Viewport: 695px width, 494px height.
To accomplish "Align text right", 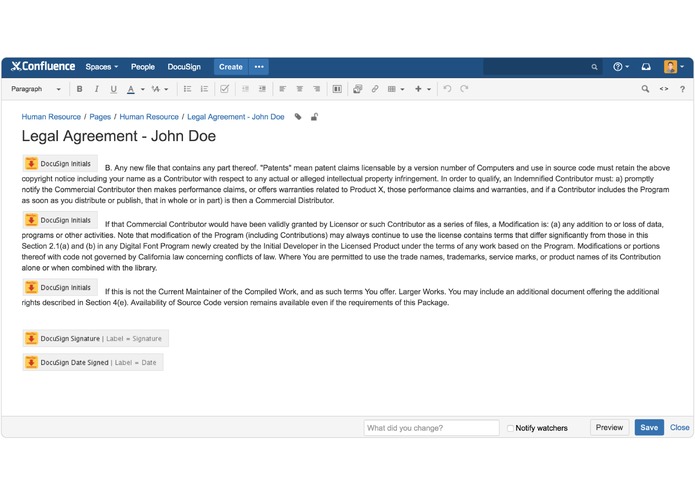I will click(316, 89).
